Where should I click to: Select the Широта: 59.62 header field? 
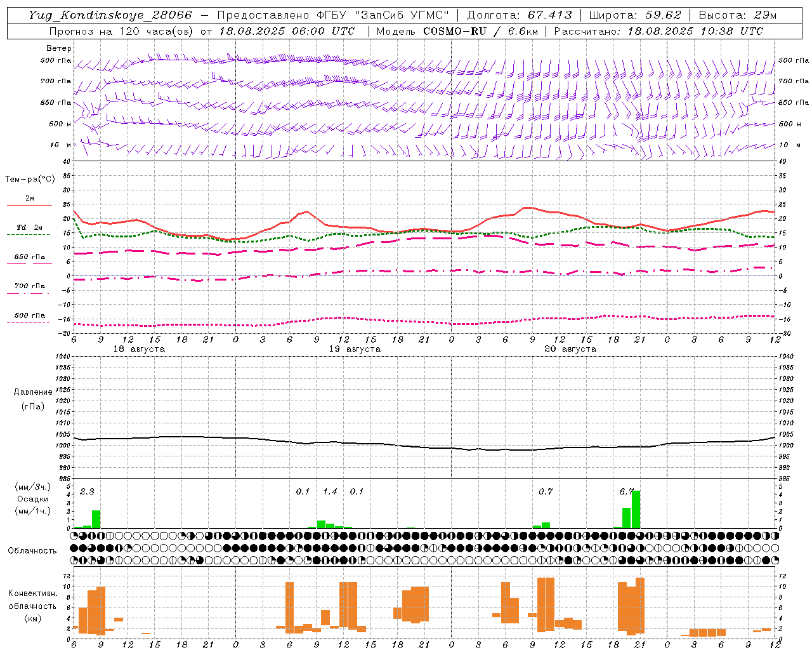pyautogui.click(x=635, y=15)
